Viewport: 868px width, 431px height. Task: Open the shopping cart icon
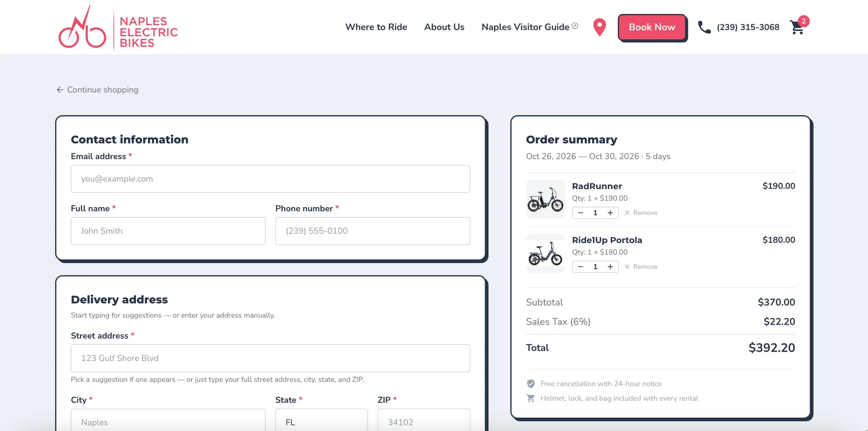point(797,28)
